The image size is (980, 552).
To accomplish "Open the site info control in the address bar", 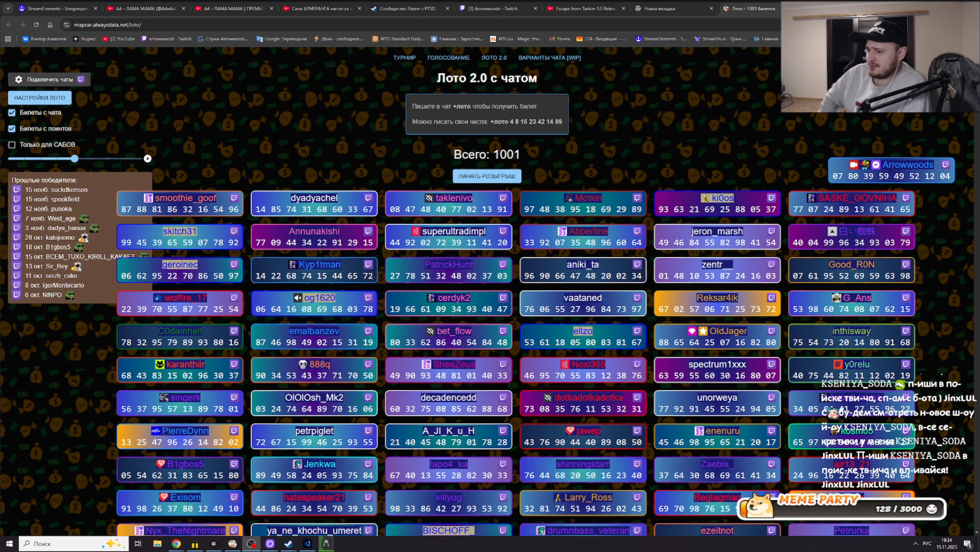I will pyautogui.click(x=67, y=25).
